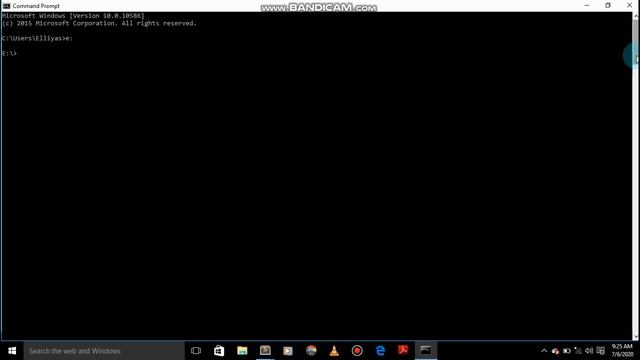Viewport: 640px width, 360px height.
Task: Open Google Chrome from the taskbar
Action: (311, 351)
